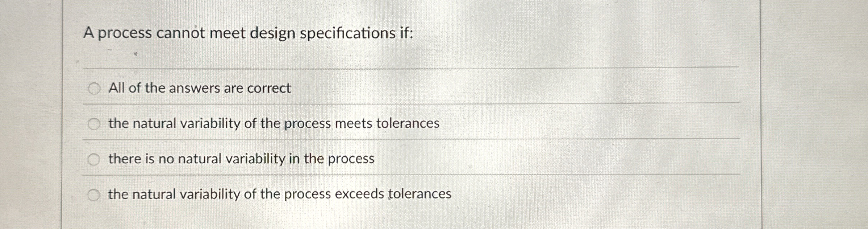
Task: Select 'the natural variability of the process meets tolerances'
Action: coord(95,123)
